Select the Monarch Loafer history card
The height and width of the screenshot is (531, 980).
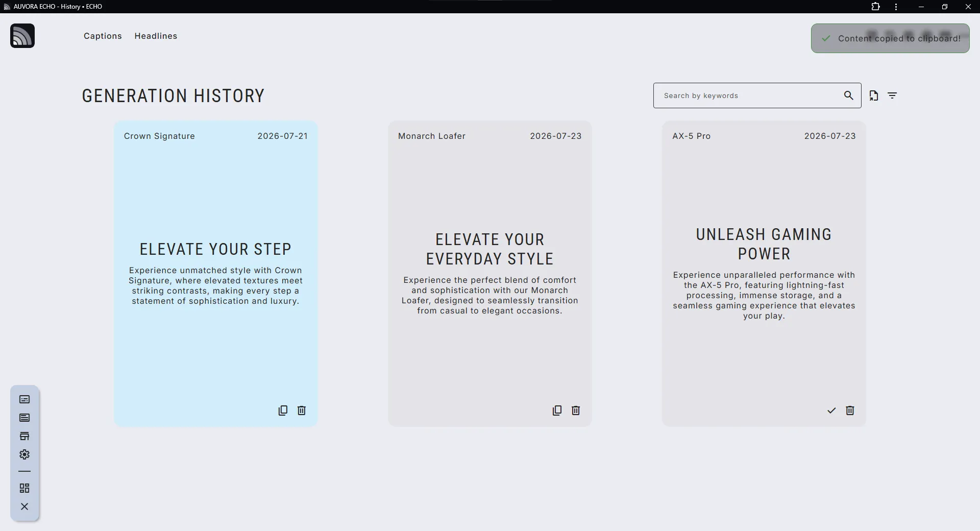(489, 274)
